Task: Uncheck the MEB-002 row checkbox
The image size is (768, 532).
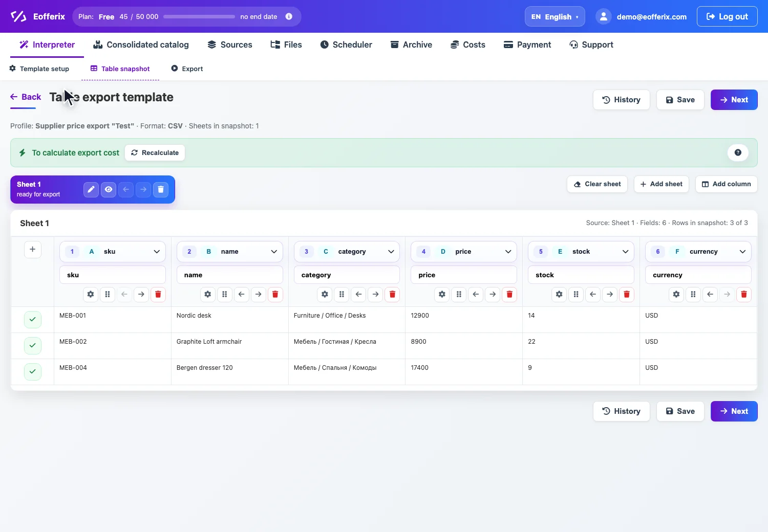Action: coord(32,345)
